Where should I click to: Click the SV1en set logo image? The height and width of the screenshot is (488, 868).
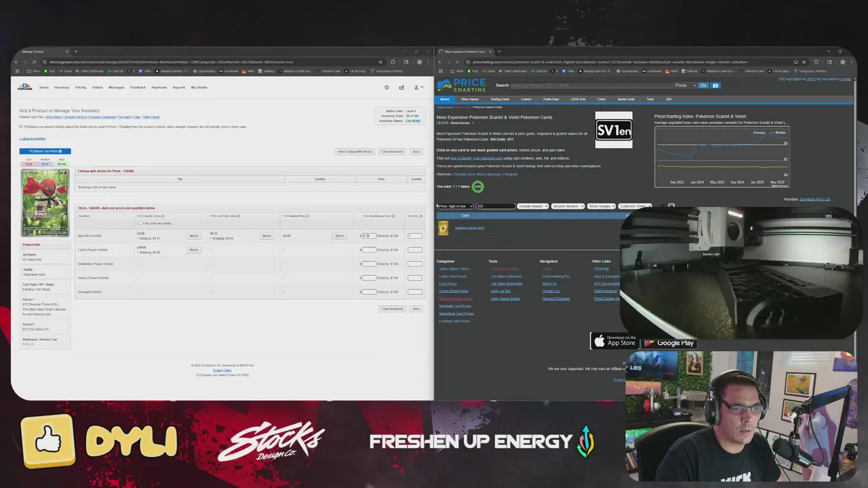pyautogui.click(x=614, y=130)
